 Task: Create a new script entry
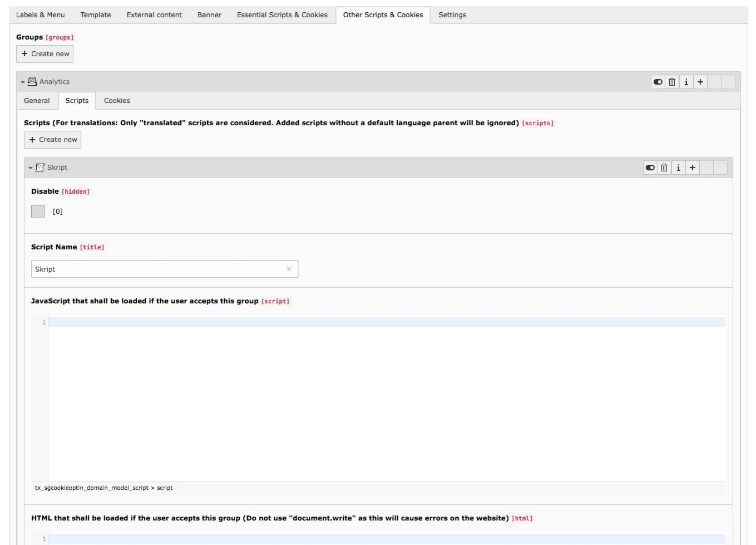click(x=52, y=139)
